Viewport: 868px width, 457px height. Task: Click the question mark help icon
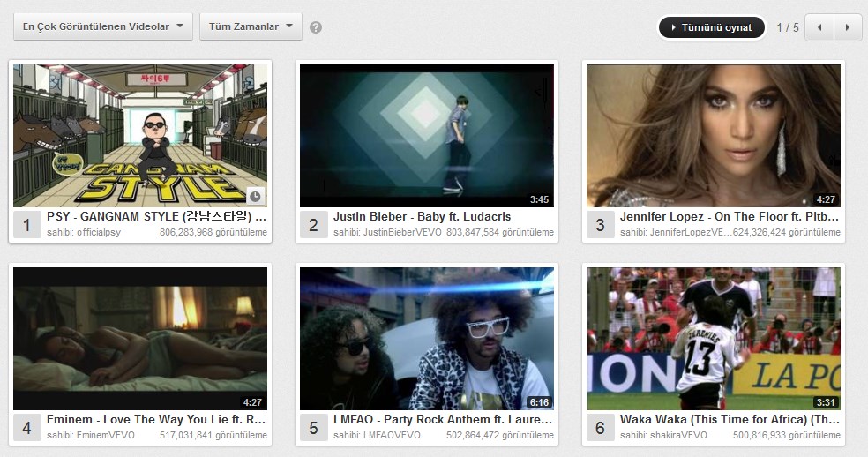[x=316, y=27]
